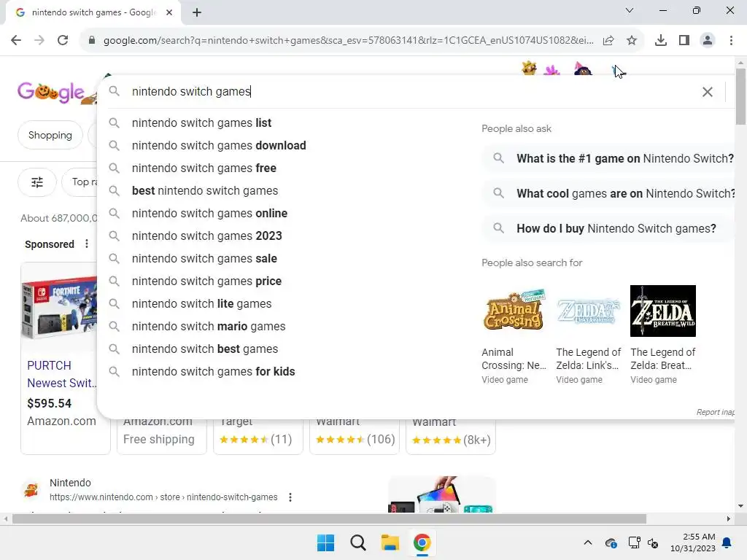Open Chrome downloads icon

[x=661, y=41]
